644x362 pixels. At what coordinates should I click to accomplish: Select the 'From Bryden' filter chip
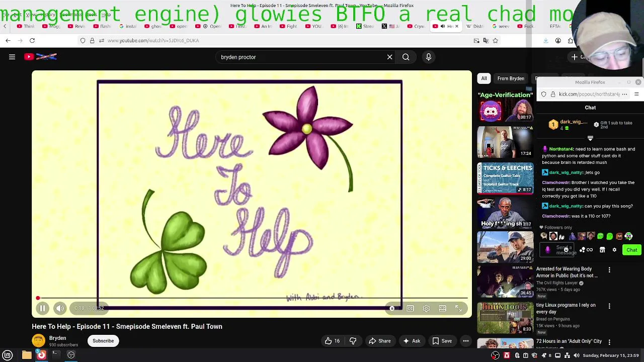pyautogui.click(x=511, y=78)
